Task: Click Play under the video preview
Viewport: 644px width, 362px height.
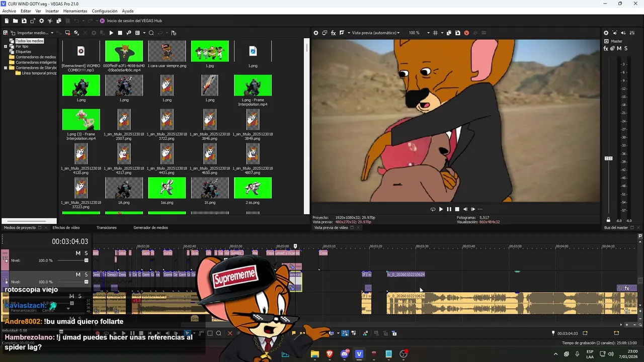Action: click(x=441, y=209)
